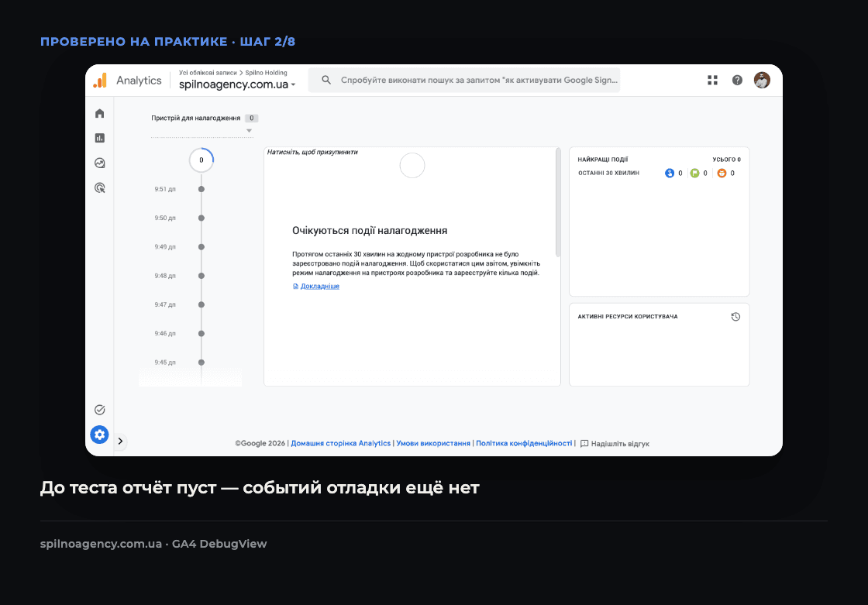Click the search magnifier icon
868x605 pixels.
326,81
